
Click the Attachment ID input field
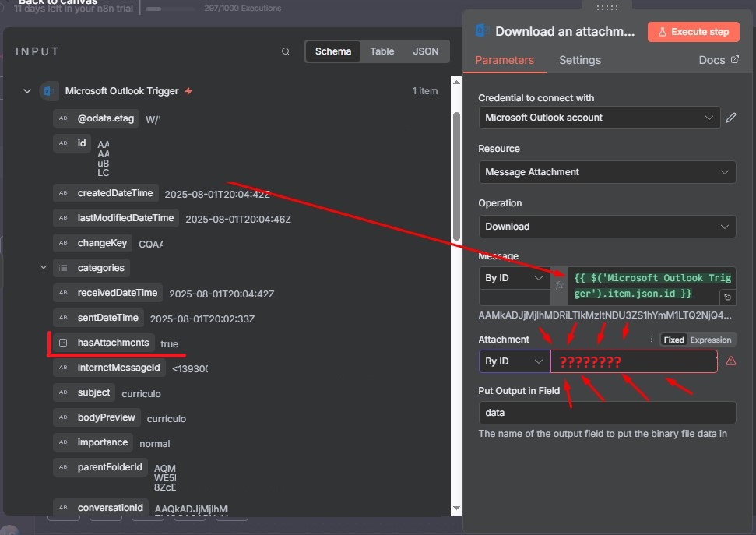(634, 361)
